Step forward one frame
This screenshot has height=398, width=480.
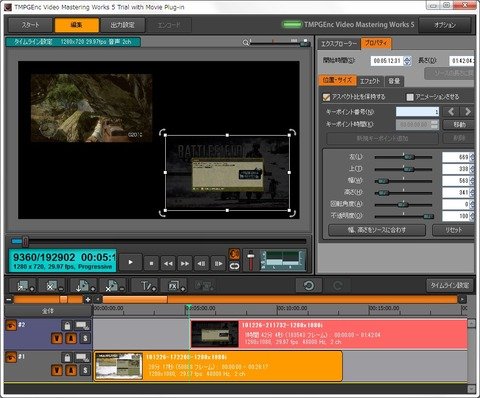(x=218, y=263)
